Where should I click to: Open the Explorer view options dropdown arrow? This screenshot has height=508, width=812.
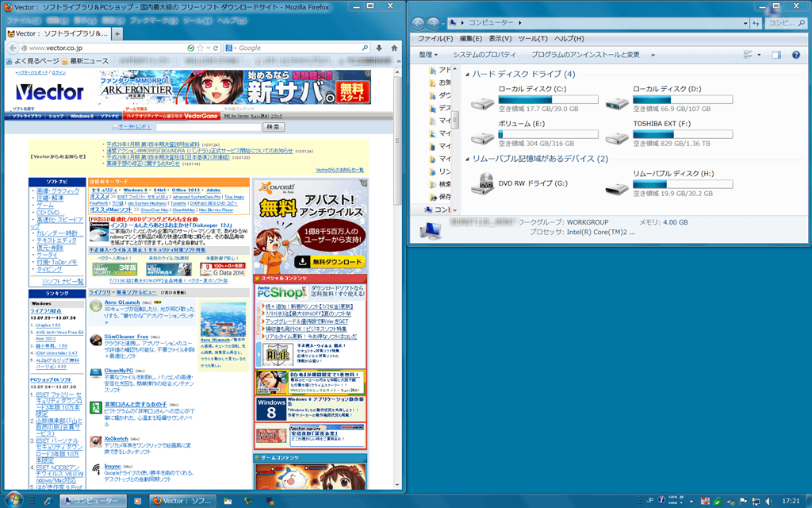coord(759,55)
